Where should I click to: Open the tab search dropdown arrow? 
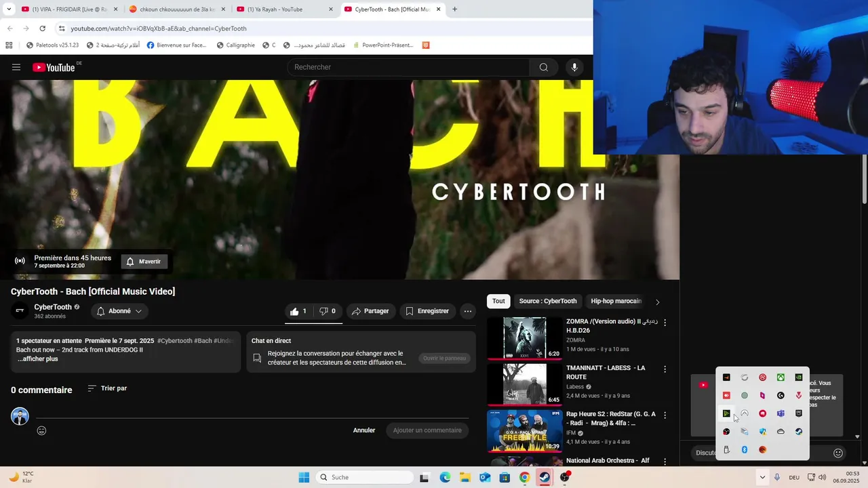pos(7,9)
